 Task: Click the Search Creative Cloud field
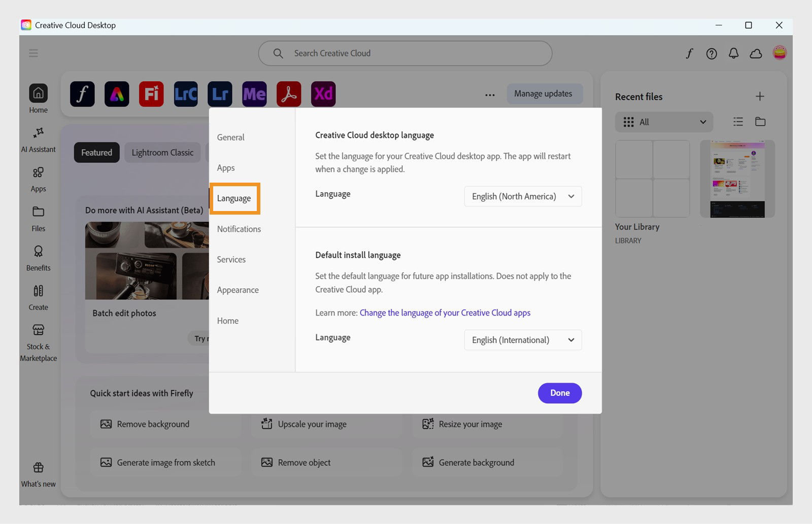click(x=405, y=53)
